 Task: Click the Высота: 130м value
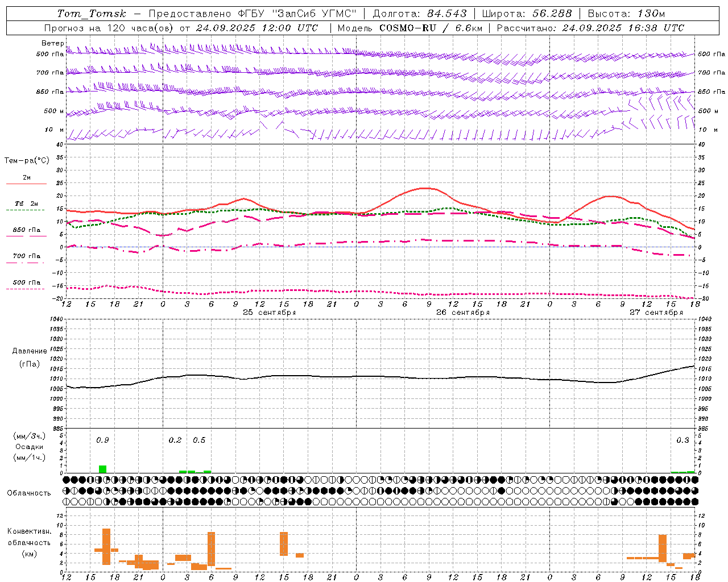(626, 14)
